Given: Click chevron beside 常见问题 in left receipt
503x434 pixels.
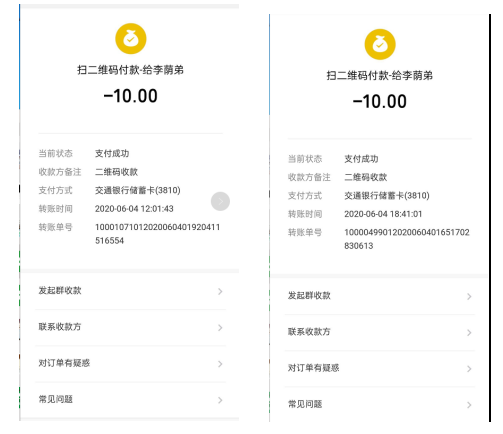Looking at the screenshot, I should click(220, 400).
